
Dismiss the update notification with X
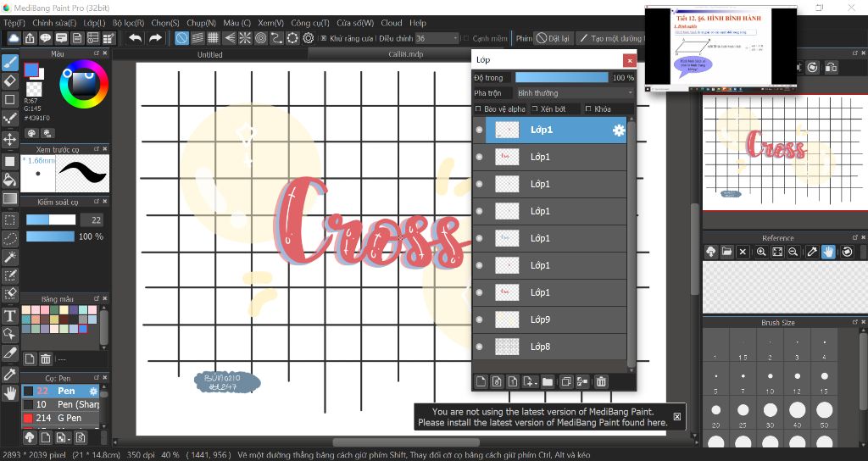(x=677, y=417)
